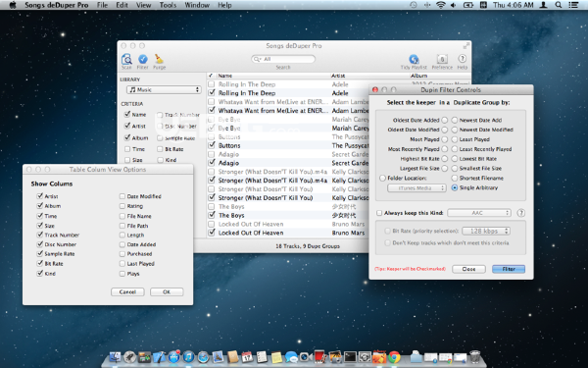
Task: Open Notification Center in menu bar
Action: [573, 5]
